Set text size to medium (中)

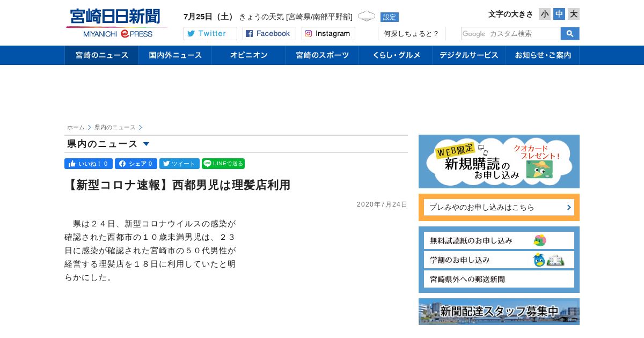click(559, 14)
